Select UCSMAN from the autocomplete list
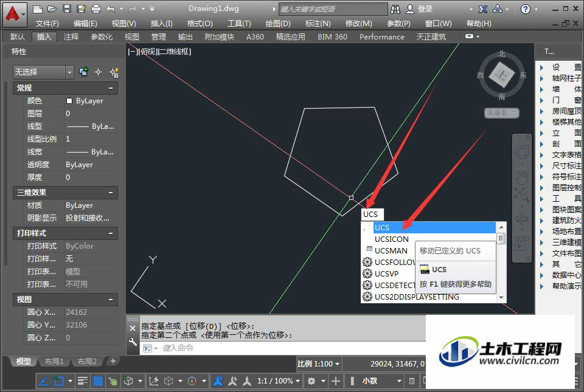This screenshot has width=584, height=392. [391, 250]
